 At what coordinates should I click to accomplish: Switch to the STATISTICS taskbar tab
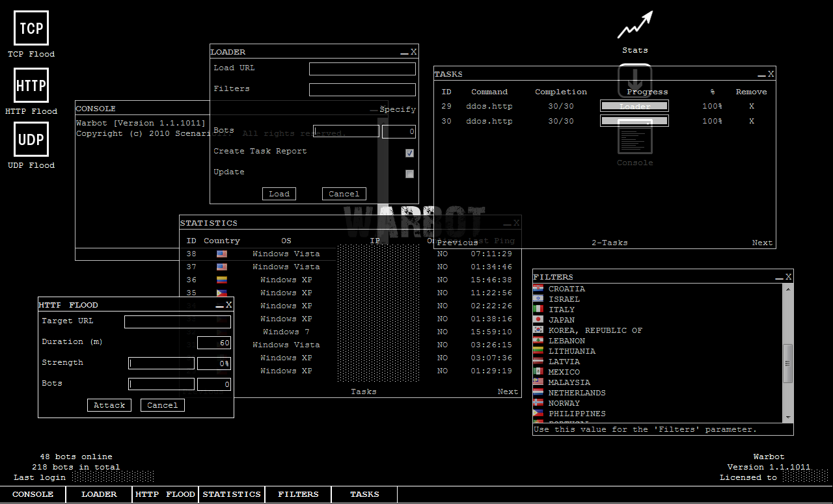click(232, 494)
